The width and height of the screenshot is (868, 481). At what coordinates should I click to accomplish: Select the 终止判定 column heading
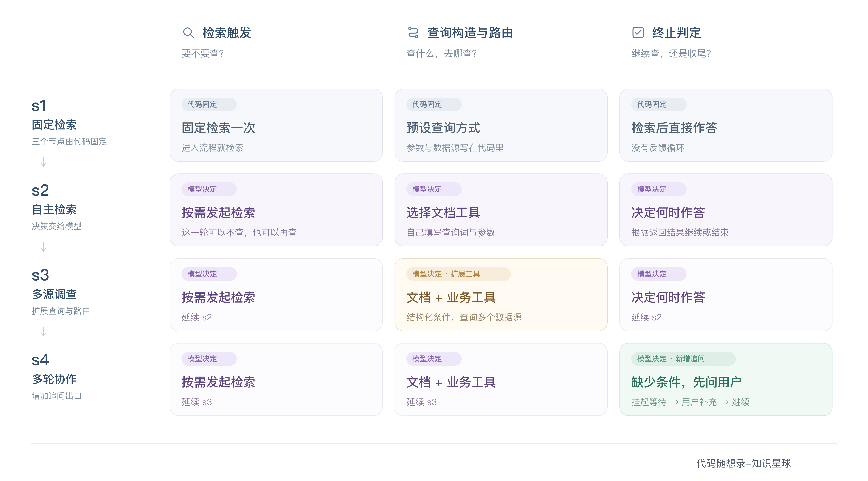677,33
